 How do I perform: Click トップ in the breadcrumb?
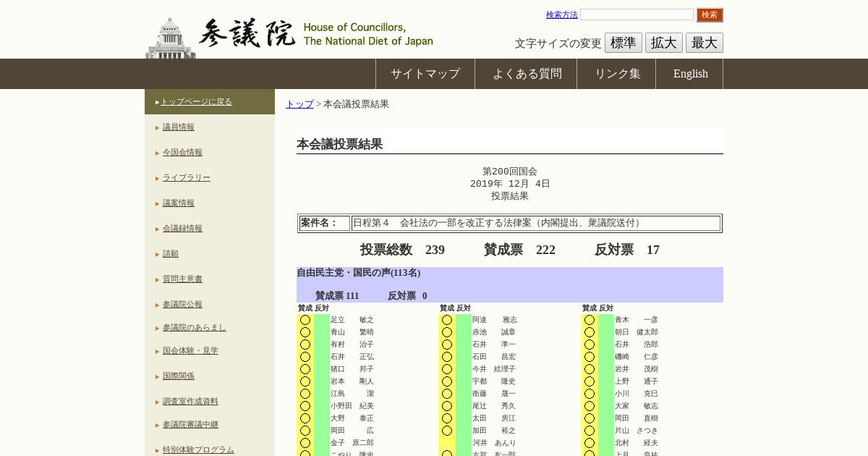[299, 104]
